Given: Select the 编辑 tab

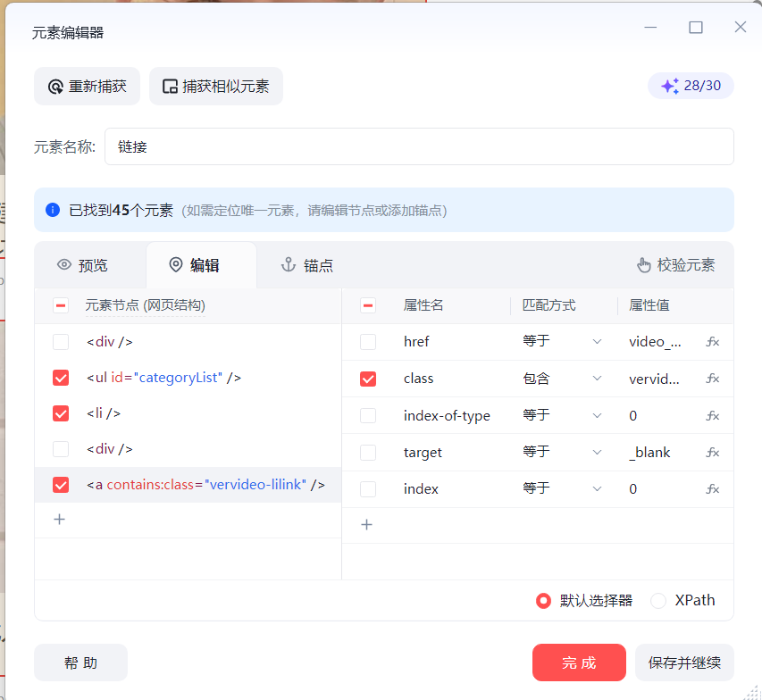Looking at the screenshot, I should [x=195, y=265].
